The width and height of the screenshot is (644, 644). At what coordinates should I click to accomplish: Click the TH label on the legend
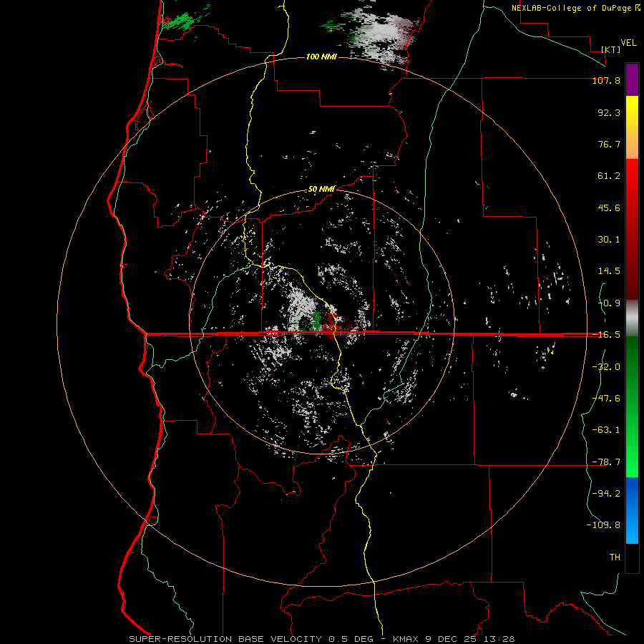pyautogui.click(x=615, y=557)
